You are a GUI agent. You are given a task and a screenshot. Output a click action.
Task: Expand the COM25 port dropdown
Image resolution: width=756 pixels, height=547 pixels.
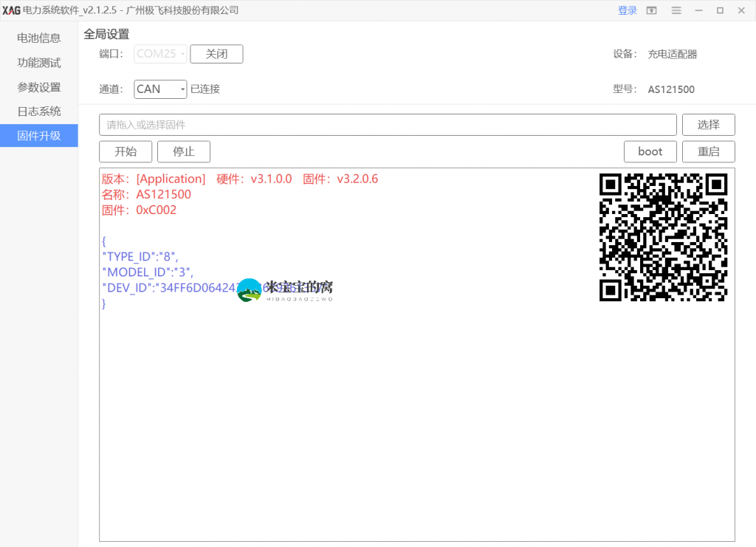pos(160,54)
